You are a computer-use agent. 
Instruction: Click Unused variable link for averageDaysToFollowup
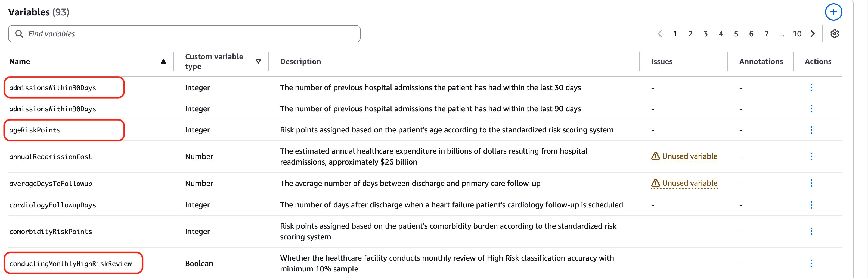(689, 183)
